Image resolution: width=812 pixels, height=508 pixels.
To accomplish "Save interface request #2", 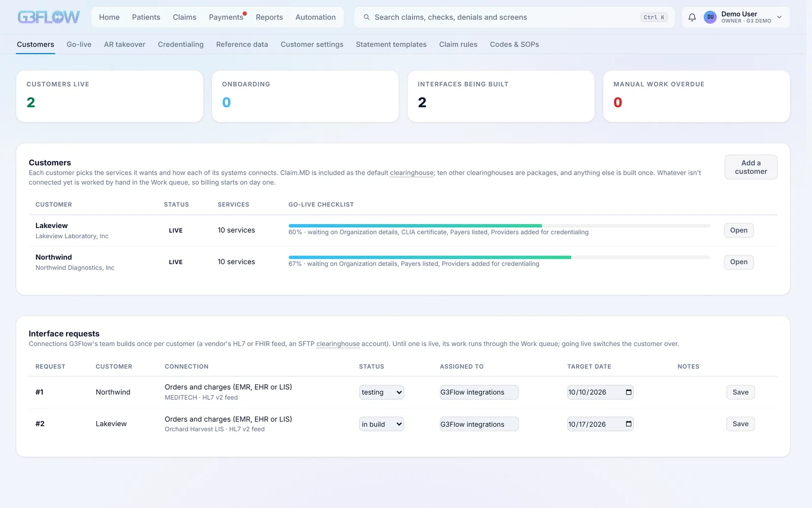I will click(740, 424).
